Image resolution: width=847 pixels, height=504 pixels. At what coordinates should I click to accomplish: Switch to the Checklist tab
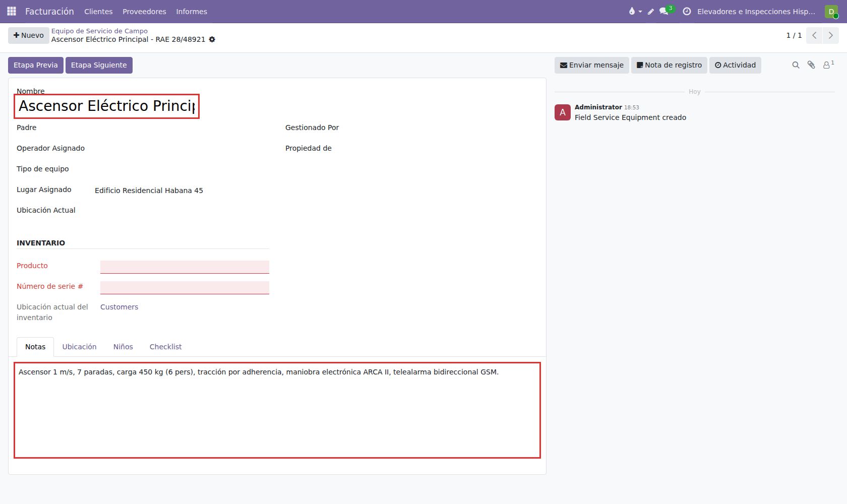[x=165, y=347]
